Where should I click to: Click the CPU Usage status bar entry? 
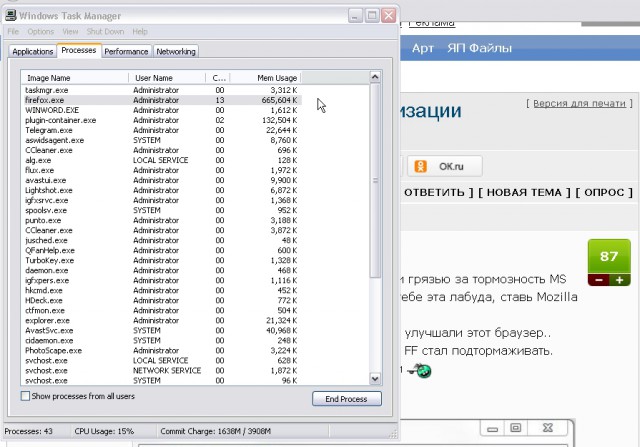pyautogui.click(x=104, y=431)
